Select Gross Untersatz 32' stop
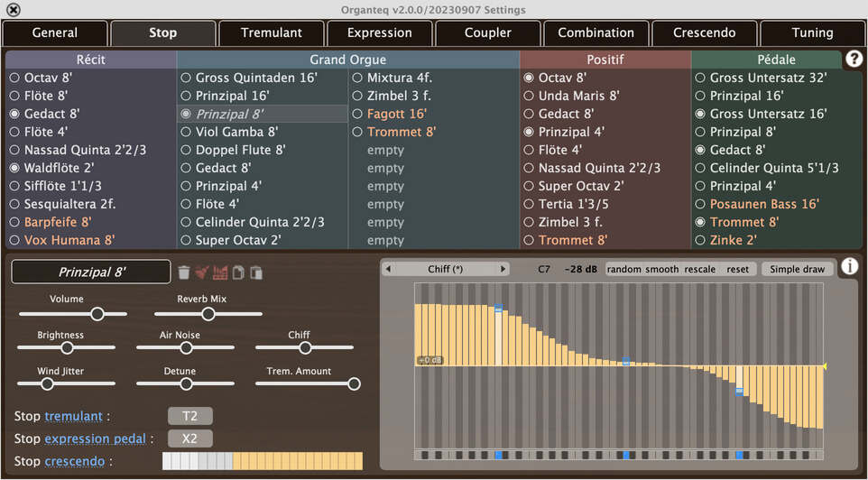This screenshot has width=868, height=480. 777,78
